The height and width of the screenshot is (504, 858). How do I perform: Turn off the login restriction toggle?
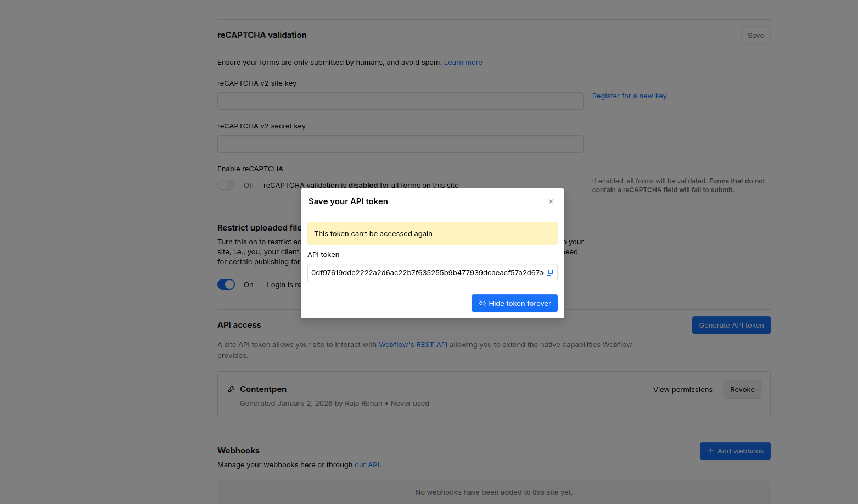pos(226,284)
